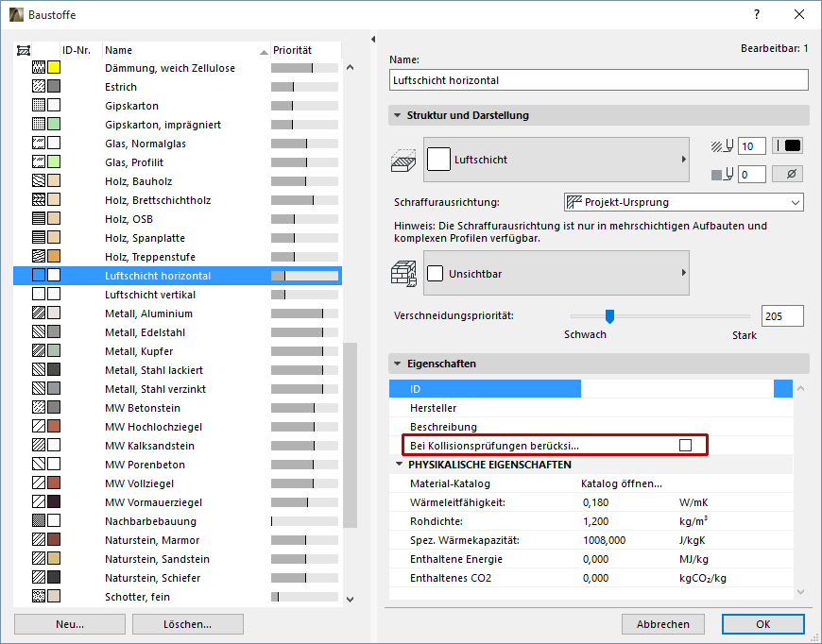Enable Bei Kollisionsprüfungen berücksichtigen checkbox
The image size is (822, 644).
pyautogui.click(x=686, y=445)
